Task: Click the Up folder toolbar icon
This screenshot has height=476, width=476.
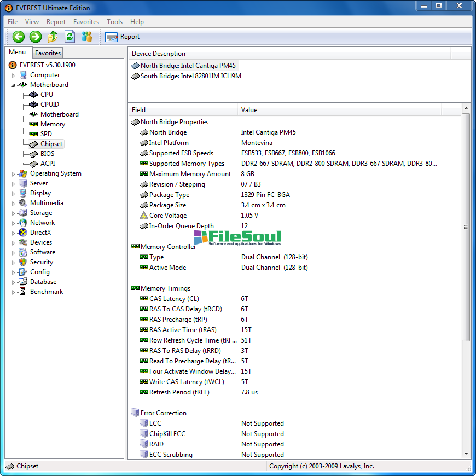Action: (53, 37)
